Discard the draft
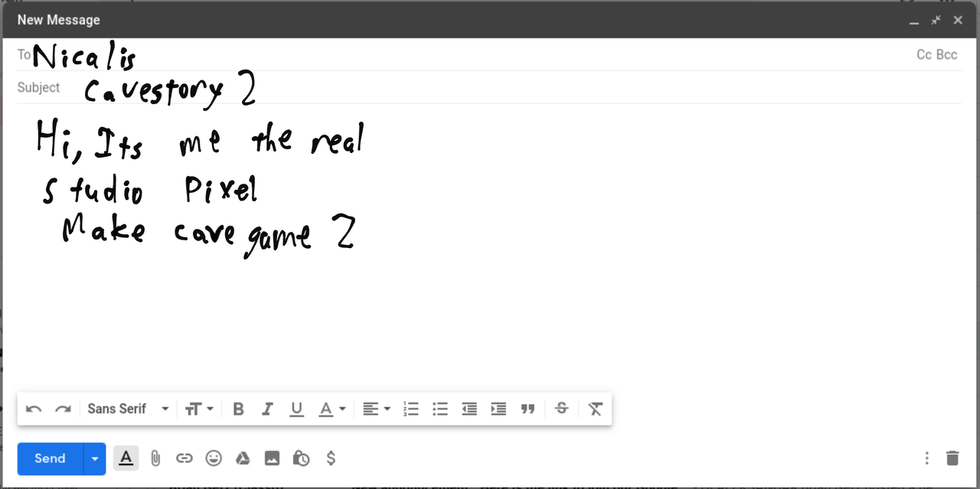Screen dimensions: 980x489 tap(952, 458)
